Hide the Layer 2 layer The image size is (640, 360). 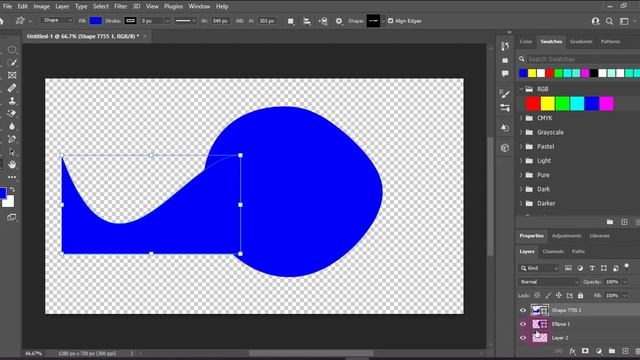click(523, 338)
